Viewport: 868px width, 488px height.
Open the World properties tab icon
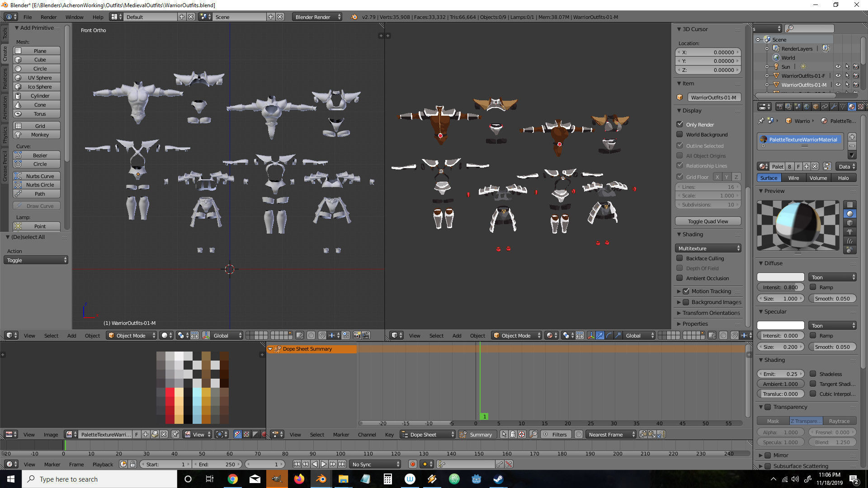[x=807, y=107]
